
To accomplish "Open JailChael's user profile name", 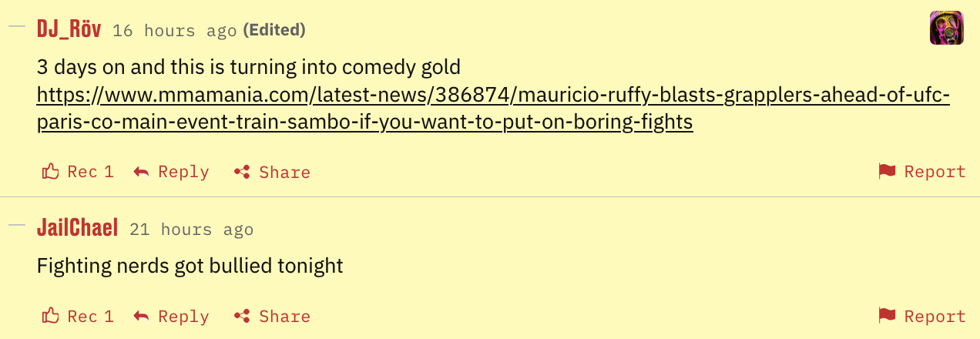I will click(77, 228).
